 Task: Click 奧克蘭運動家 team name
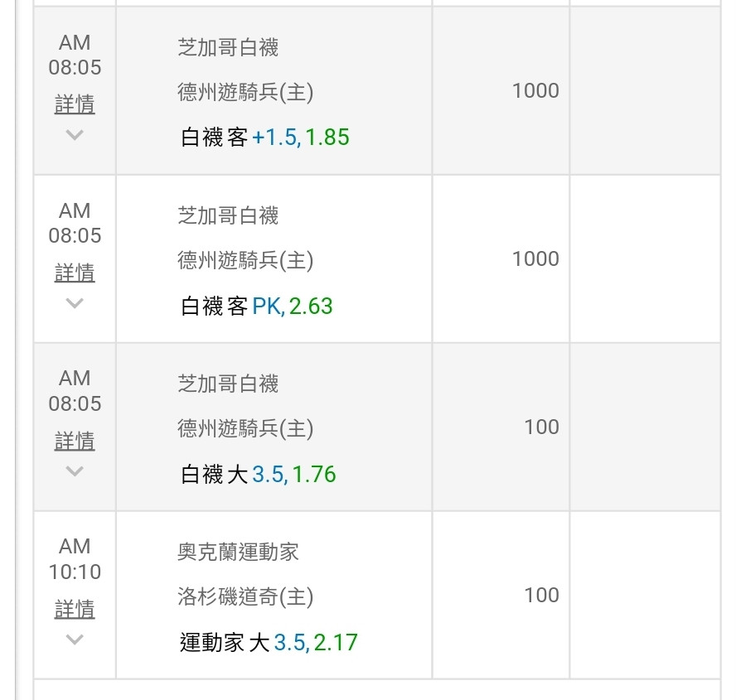[238, 552]
